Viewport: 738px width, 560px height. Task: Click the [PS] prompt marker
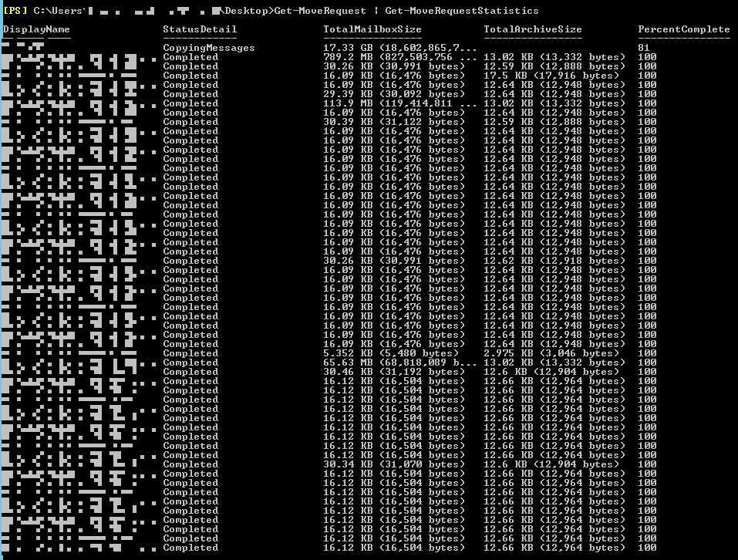(x=15, y=11)
